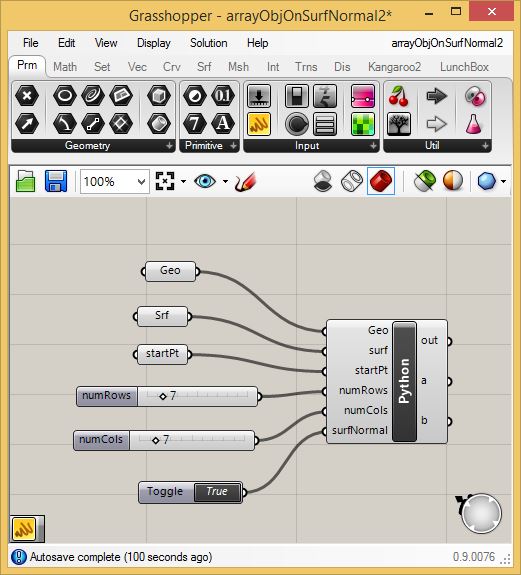Viewport: 521px width, 575px height.
Task: Switch to the Math tab
Action: (65, 67)
